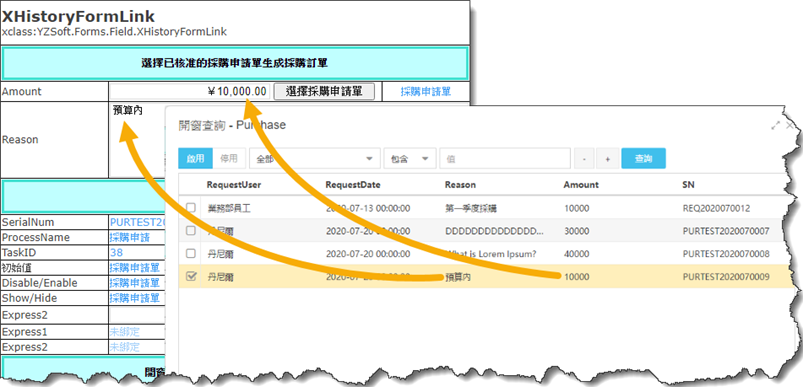Click into the 值 filter value field
This screenshot has width=803, height=387.
[x=505, y=159]
